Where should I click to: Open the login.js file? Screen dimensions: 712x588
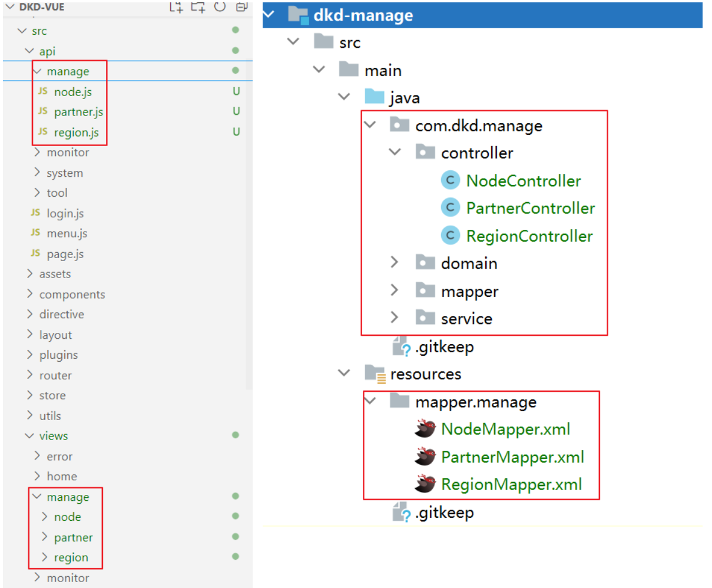[65, 213]
